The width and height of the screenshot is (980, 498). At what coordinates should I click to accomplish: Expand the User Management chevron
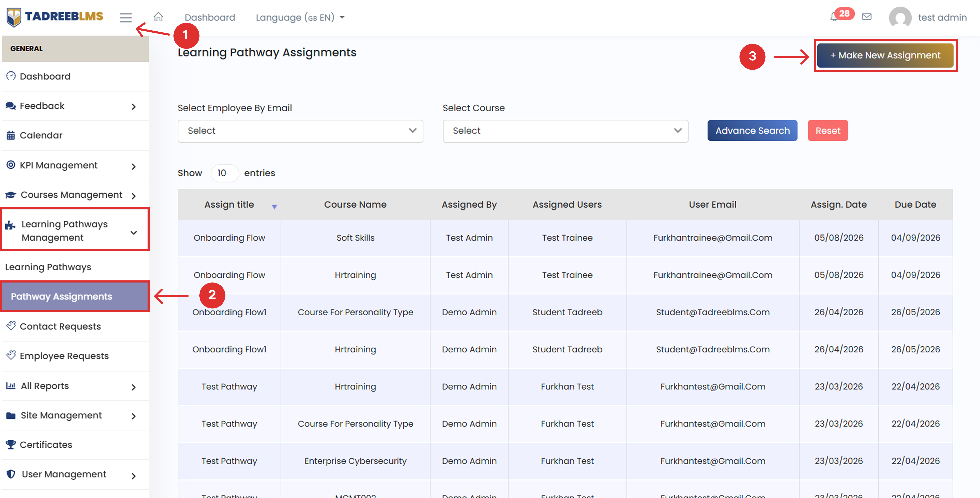click(x=134, y=476)
